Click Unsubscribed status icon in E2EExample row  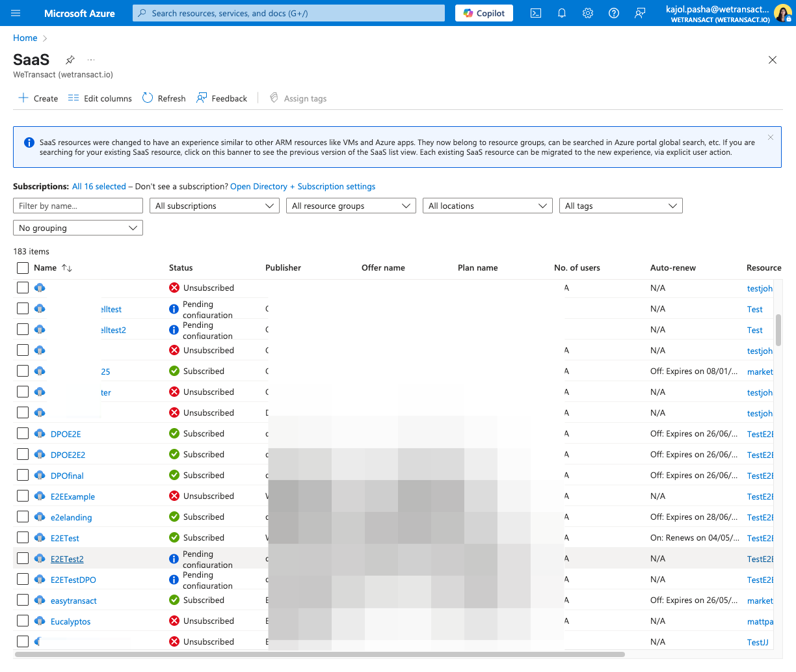click(x=174, y=496)
